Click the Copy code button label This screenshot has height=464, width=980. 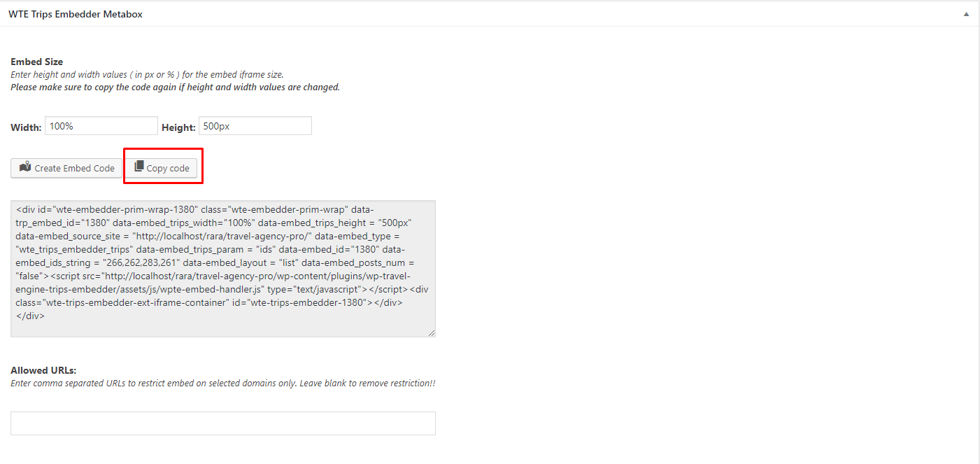[168, 168]
